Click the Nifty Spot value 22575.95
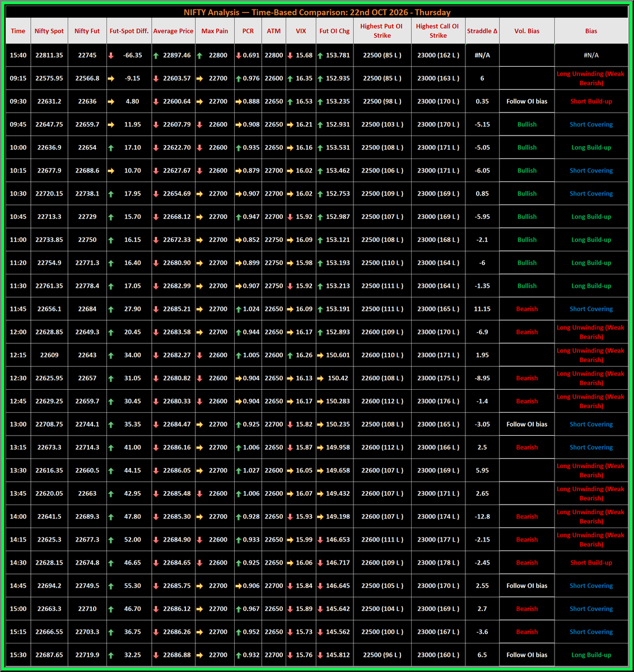The height and width of the screenshot is (672, 634). tap(49, 78)
